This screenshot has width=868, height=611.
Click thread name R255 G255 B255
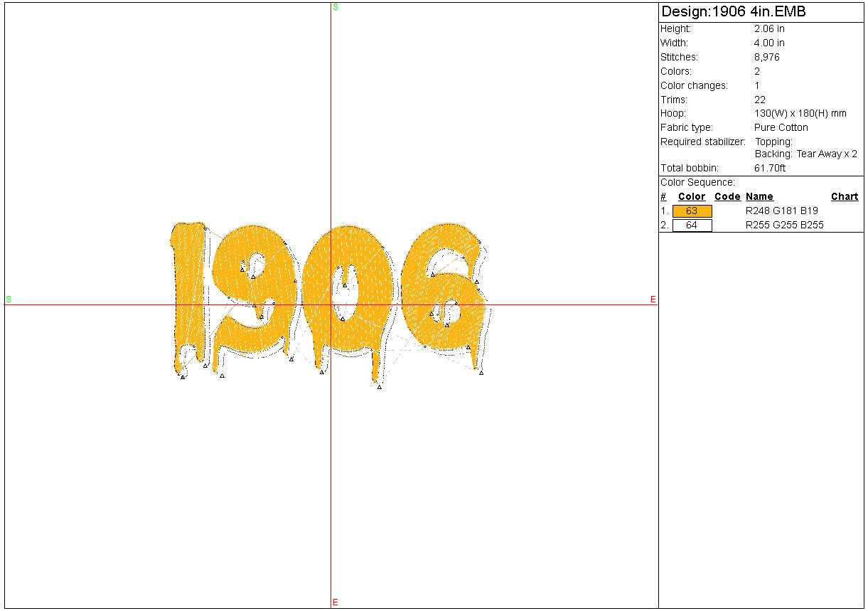coord(784,225)
